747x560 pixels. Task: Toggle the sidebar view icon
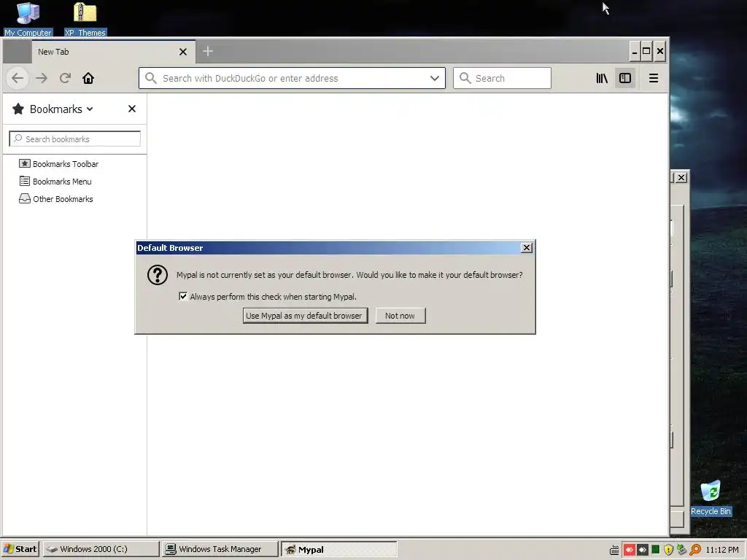pyautogui.click(x=625, y=78)
